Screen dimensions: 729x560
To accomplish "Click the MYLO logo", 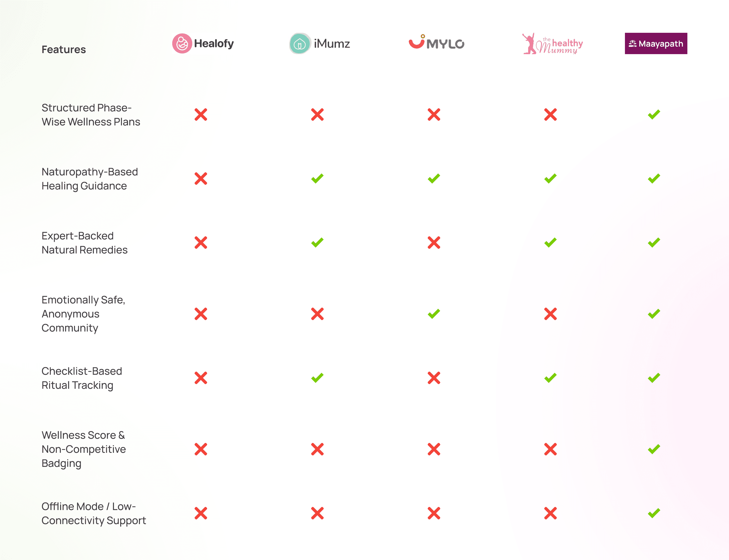I will click(437, 42).
